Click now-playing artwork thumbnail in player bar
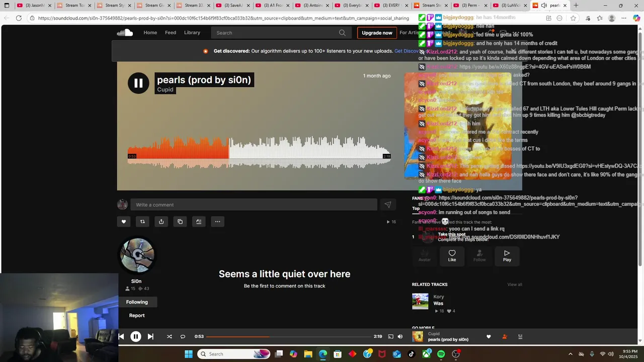Viewport: 644px width, 362px height. (418, 337)
